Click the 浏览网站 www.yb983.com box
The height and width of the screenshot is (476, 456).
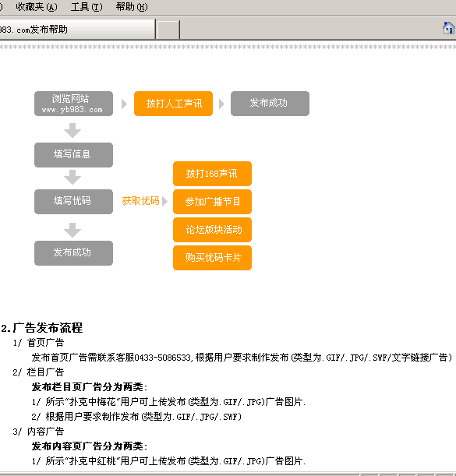tap(73, 104)
